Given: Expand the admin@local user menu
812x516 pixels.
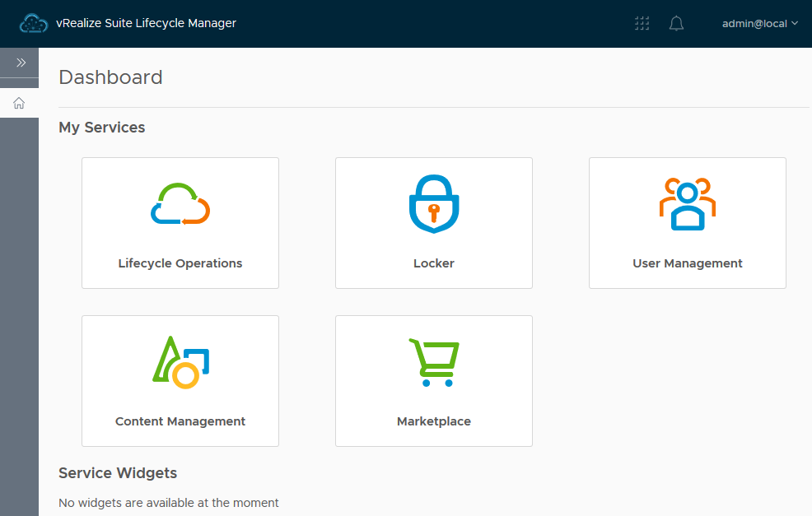Looking at the screenshot, I should click(x=759, y=23).
